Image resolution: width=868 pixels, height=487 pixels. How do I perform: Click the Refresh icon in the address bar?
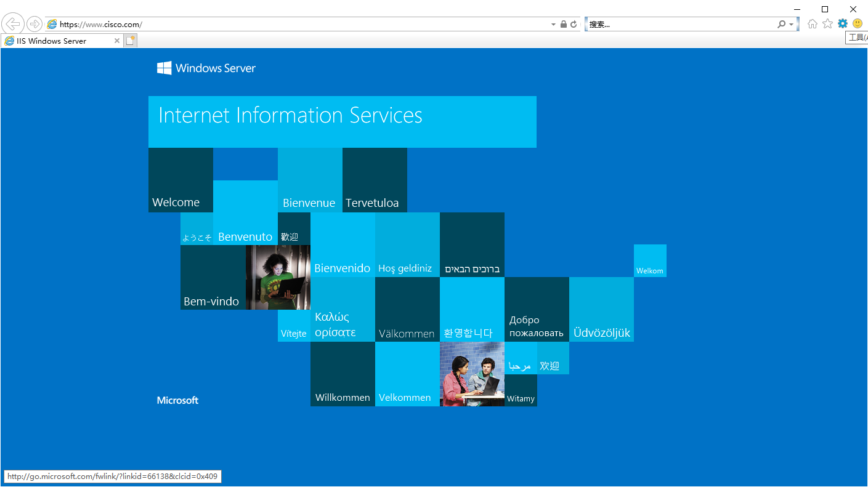(574, 24)
